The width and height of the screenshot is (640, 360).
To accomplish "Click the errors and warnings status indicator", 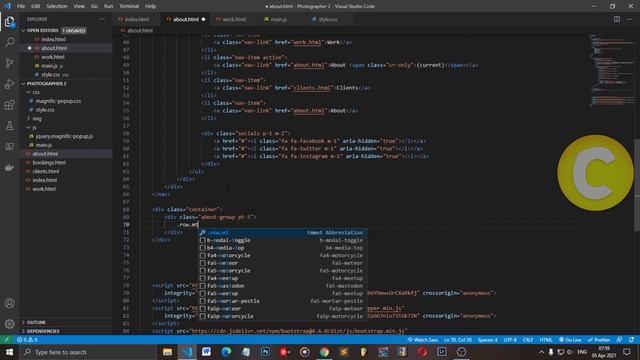I will 27,340.
